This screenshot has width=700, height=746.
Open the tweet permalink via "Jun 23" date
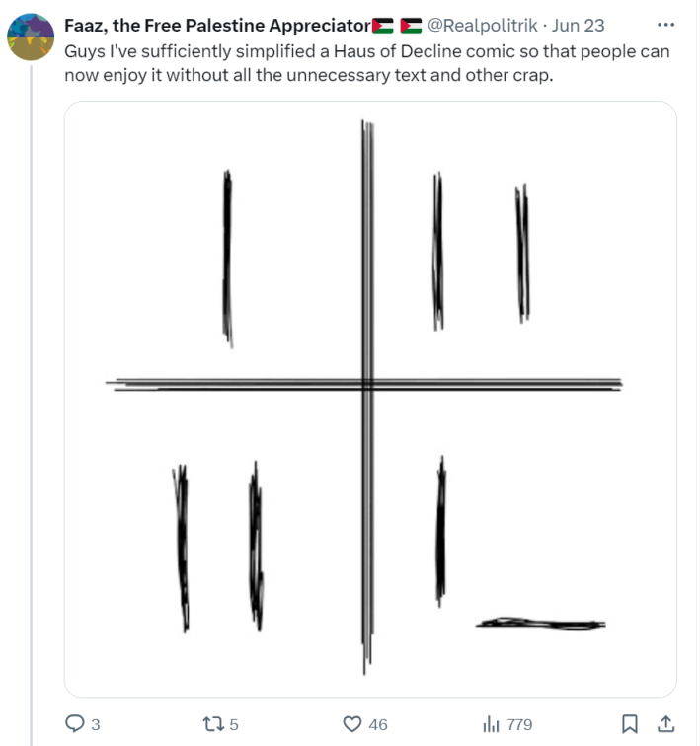580,26
